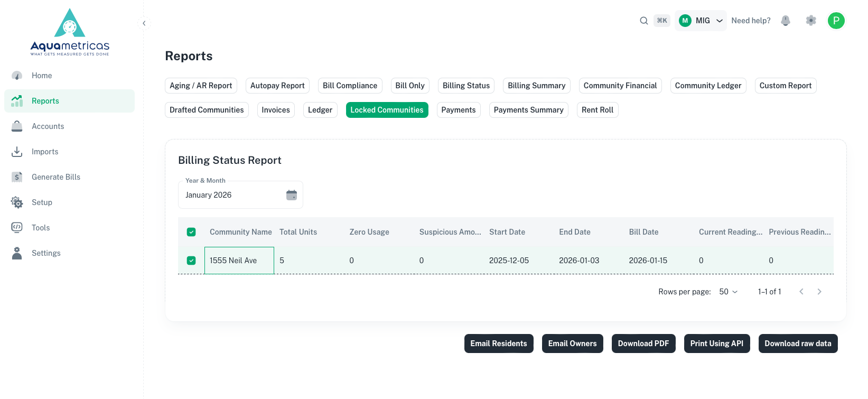Select the Rent Roll tab

tap(598, 110)
